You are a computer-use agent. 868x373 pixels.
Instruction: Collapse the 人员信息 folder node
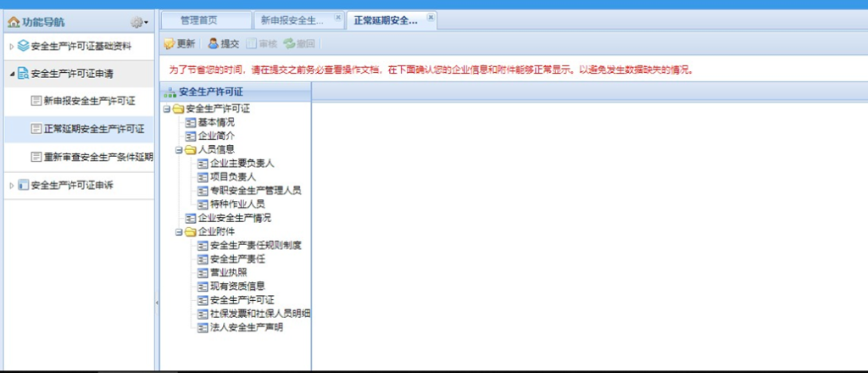pos(179,150)
